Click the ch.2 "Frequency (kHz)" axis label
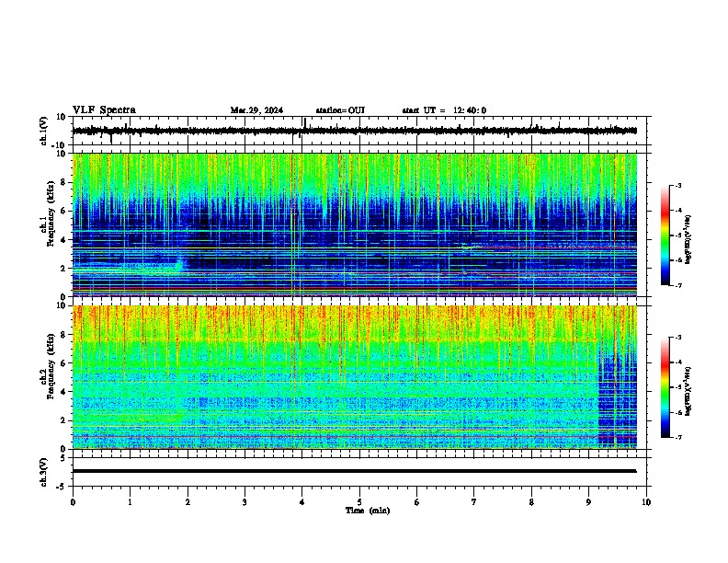This screenshot has width=728, height=563. pos(51,366)
